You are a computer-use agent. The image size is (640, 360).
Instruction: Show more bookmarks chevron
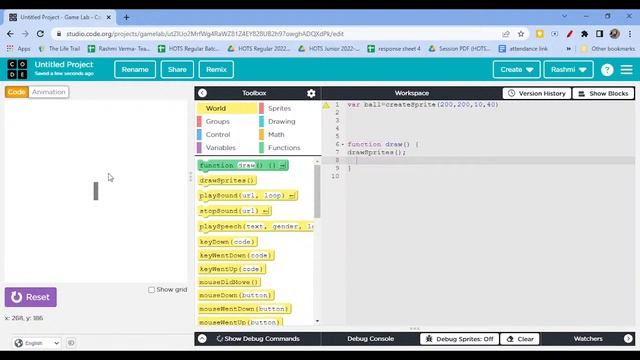pos(569,49)
